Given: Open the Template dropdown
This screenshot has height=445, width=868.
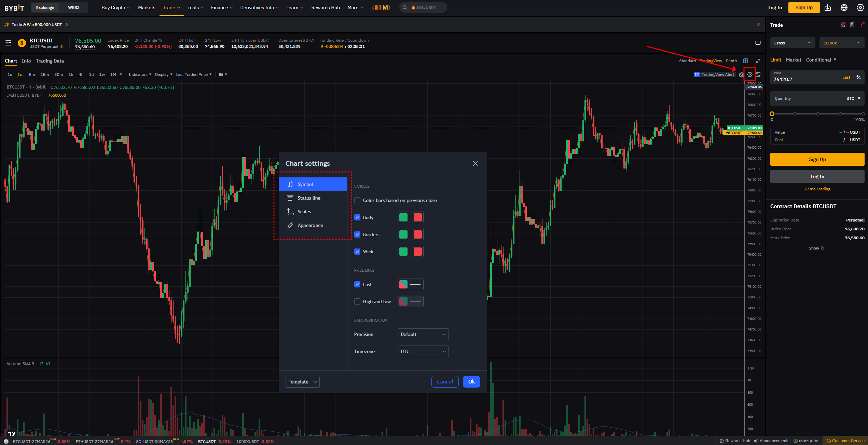Looking at the screenshot, I should click(302, 382).
